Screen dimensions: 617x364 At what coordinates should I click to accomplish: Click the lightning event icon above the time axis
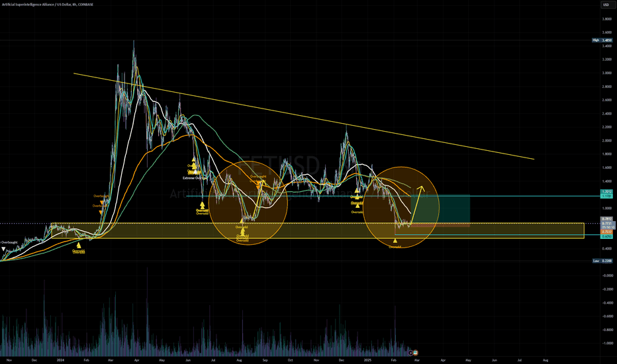point(411,353)
